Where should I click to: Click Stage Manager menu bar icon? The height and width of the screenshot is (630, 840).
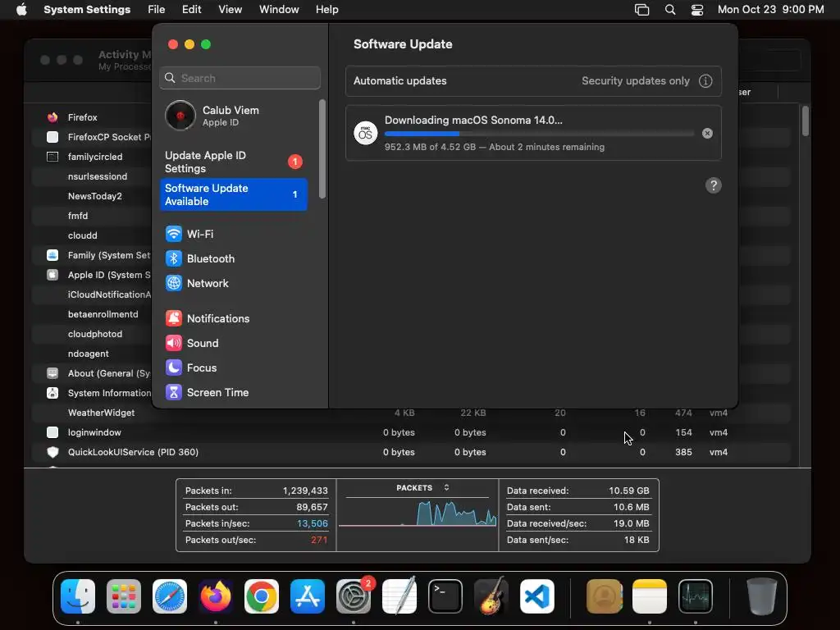(641, 10)
